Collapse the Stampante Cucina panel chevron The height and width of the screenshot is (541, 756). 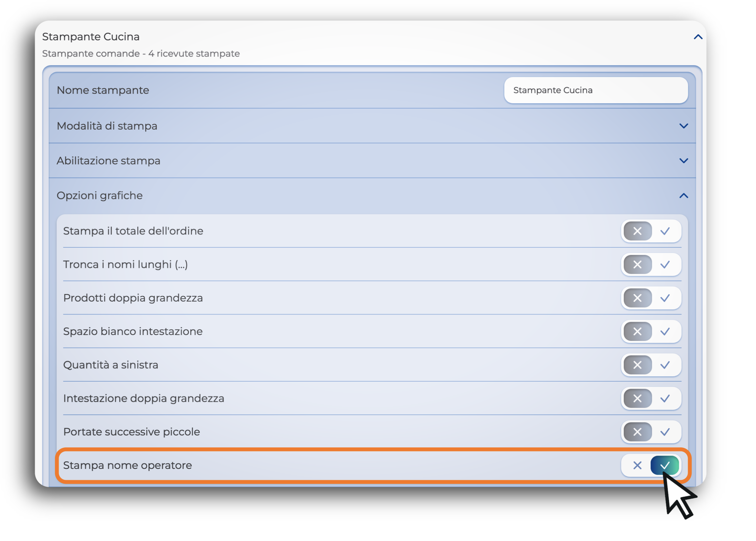698,37
